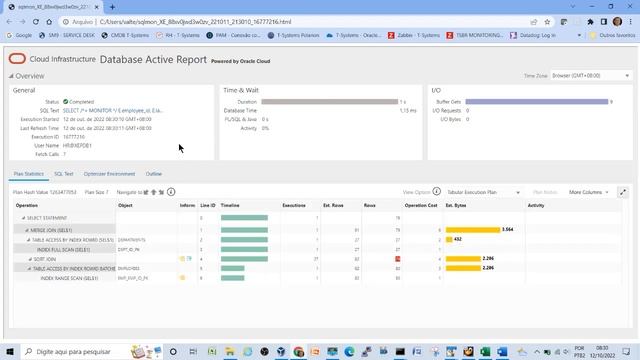The width and height of the screenshot is (640, 360).
Task: Select the INDEX FULL SCAN row
Action: [64, 249]
